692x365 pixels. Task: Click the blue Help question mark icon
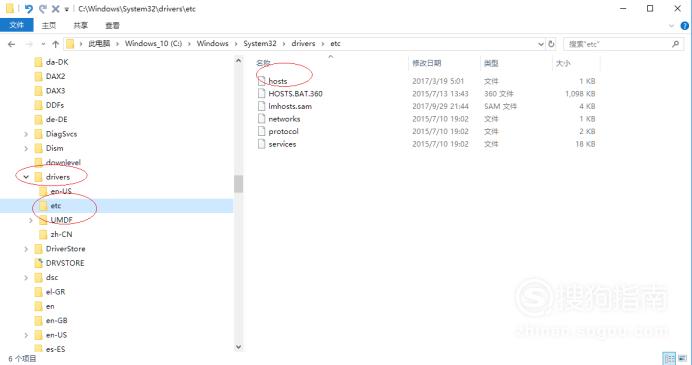pyautogui.click(x=685, y=26)
